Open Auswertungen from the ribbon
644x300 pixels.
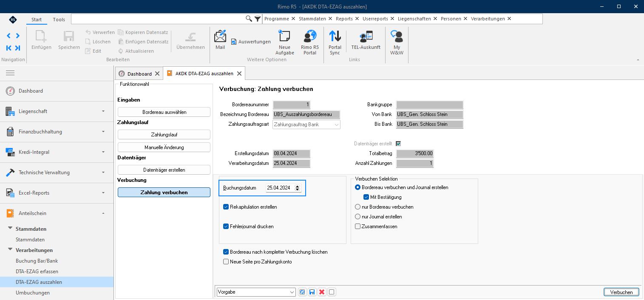click(251, 42)
